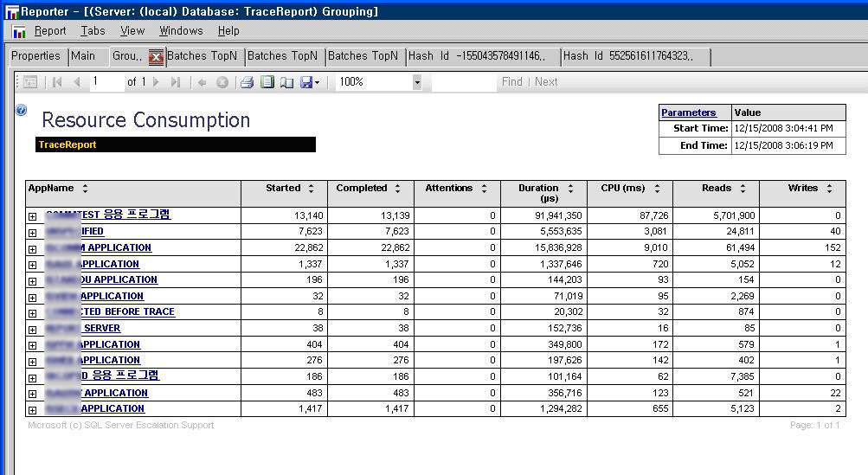868x475 pixels.
Task: Go to the first page
Action: (x=57, y=82)
